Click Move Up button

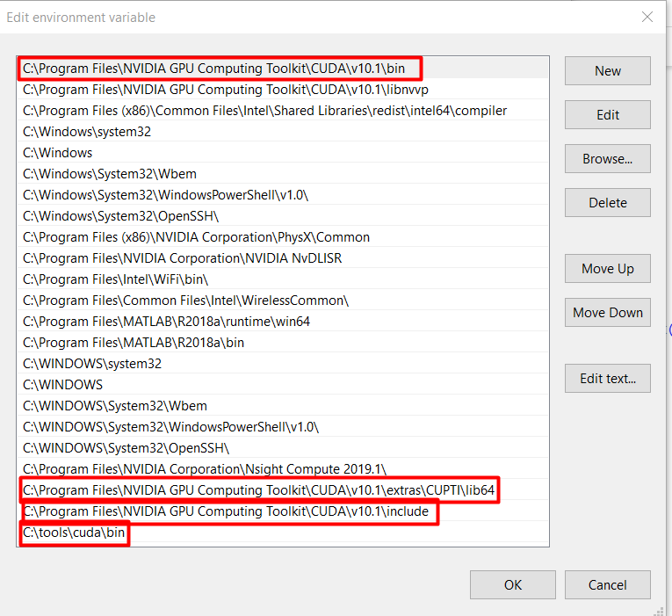coord(607,268)
